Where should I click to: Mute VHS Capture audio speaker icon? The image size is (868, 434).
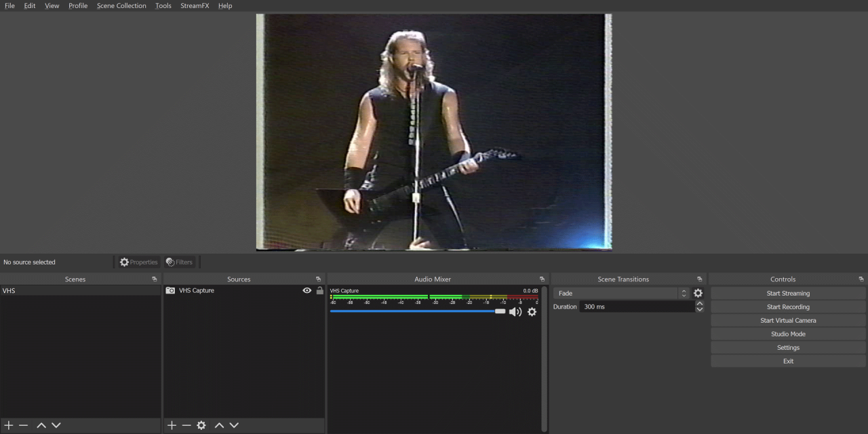(x=515, y=312)
